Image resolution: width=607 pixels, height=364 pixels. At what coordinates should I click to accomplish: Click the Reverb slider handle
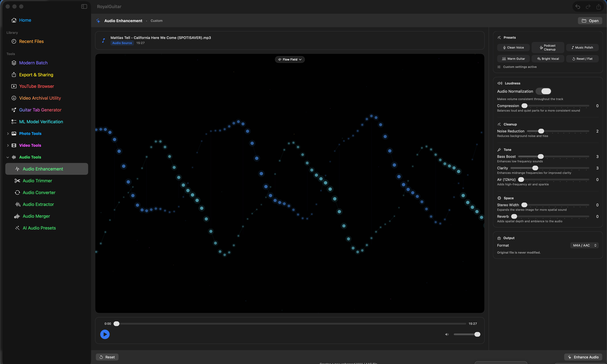tap(514, 216)
